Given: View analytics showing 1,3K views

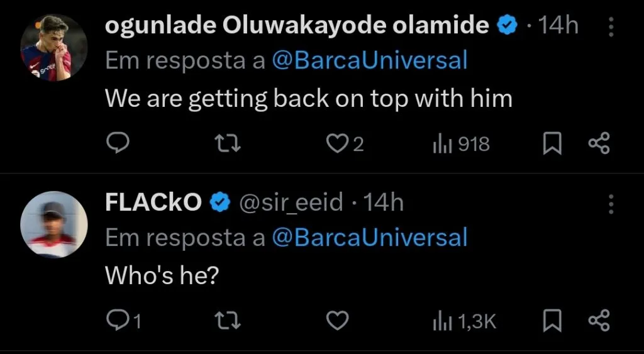Looking at the screenshot, I should click(x=464, y=321).
